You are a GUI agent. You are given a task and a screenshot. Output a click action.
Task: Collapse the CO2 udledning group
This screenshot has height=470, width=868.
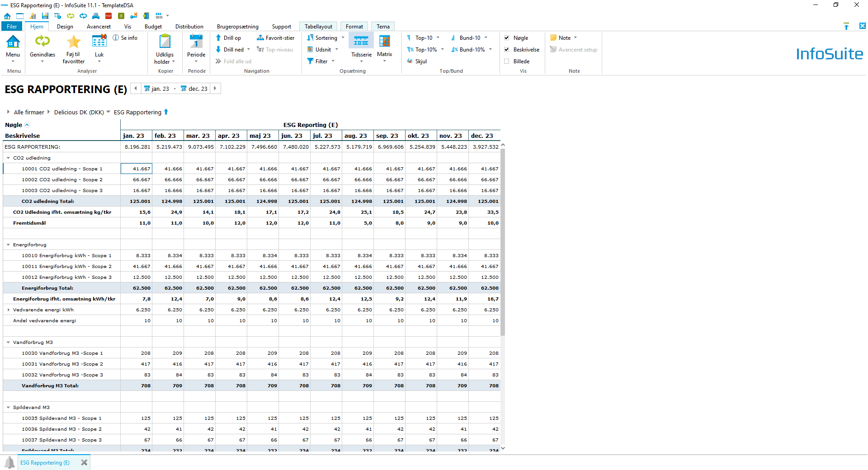(8, 158)
